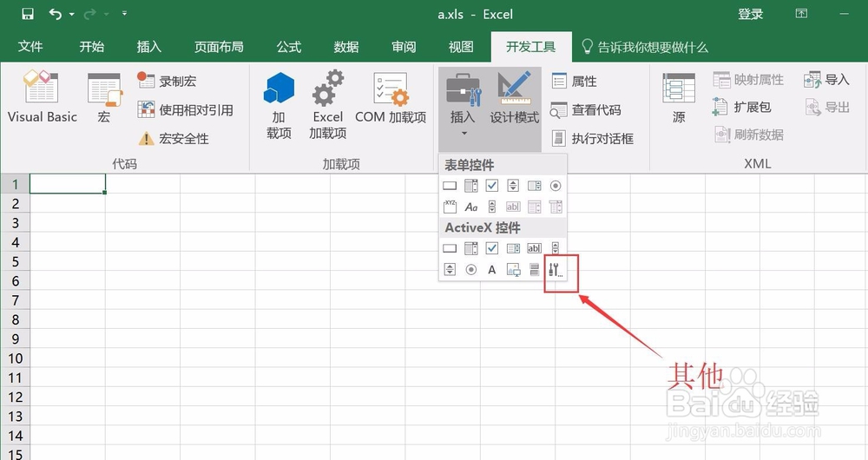Insert an ActiveX Label (A)
This screenshot has height=460, width=868.
click(491, 270)
